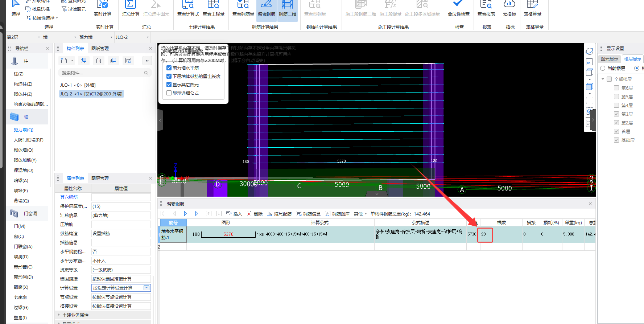Click the more options arrow in 构件列表 toolbar
Viewport: 644px width, 324px height.
pos(147,61)
